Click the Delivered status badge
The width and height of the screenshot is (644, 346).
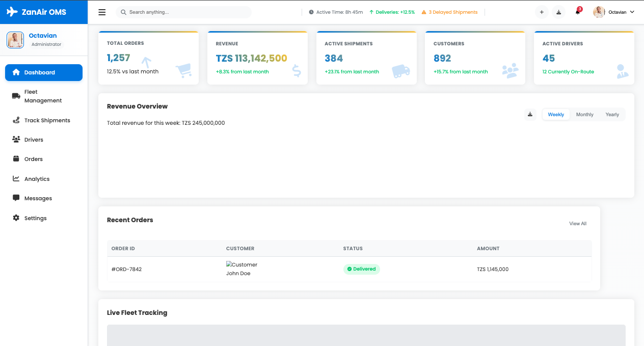click(x=361, y=269)
